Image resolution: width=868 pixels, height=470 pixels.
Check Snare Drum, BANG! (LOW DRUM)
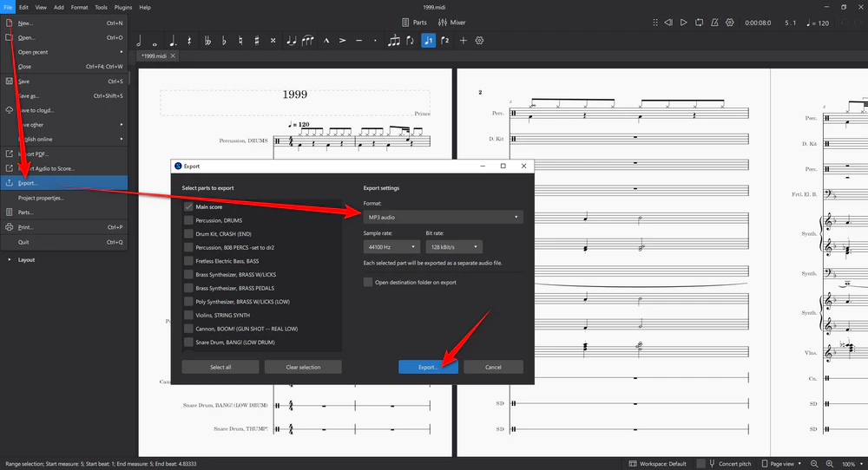pos(188,343)
